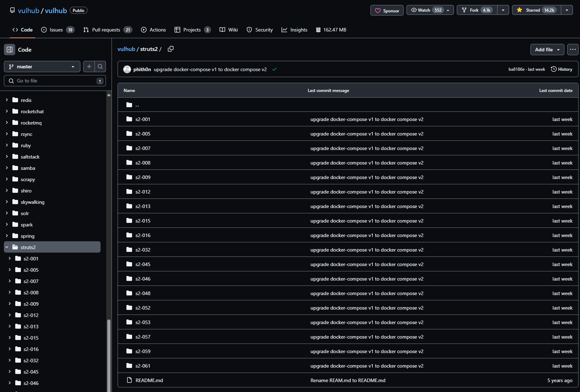Select skywalking in the sidebar tree
The image size is (580, 392).
pos(33,202)
